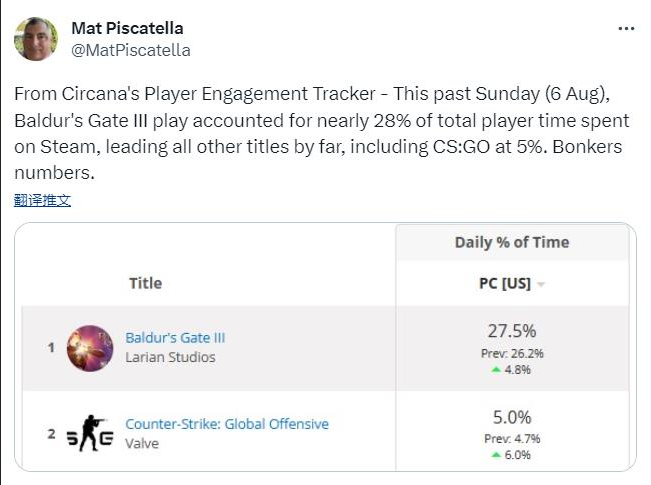Click green up arrow beside 6.0%
651x485 pixels.
coord(497,455)
